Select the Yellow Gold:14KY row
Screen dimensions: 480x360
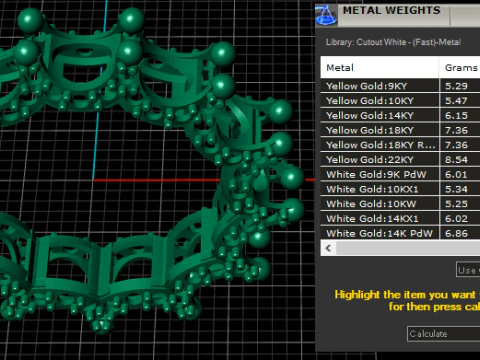click(400, 115)
